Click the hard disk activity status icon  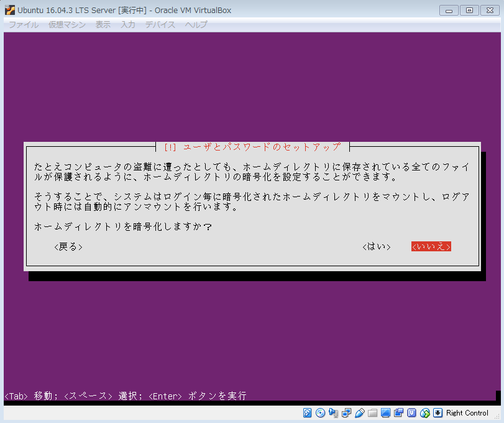click(x=308, y=413)
